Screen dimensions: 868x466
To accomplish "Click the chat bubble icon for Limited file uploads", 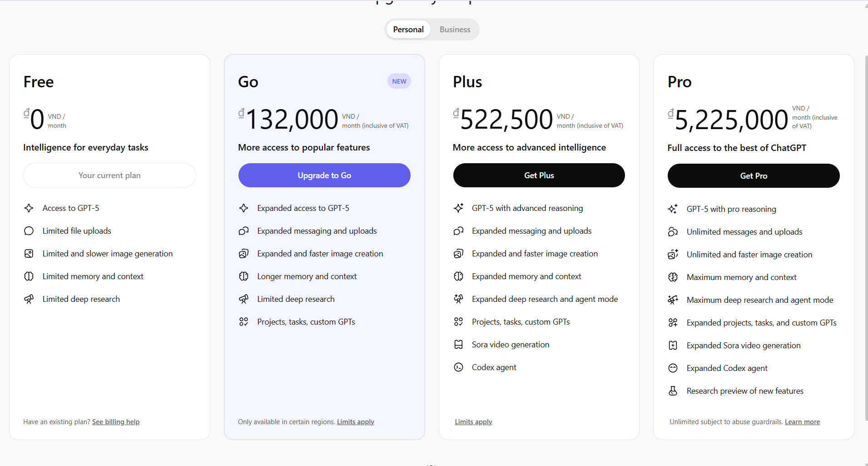I will 29,231.
